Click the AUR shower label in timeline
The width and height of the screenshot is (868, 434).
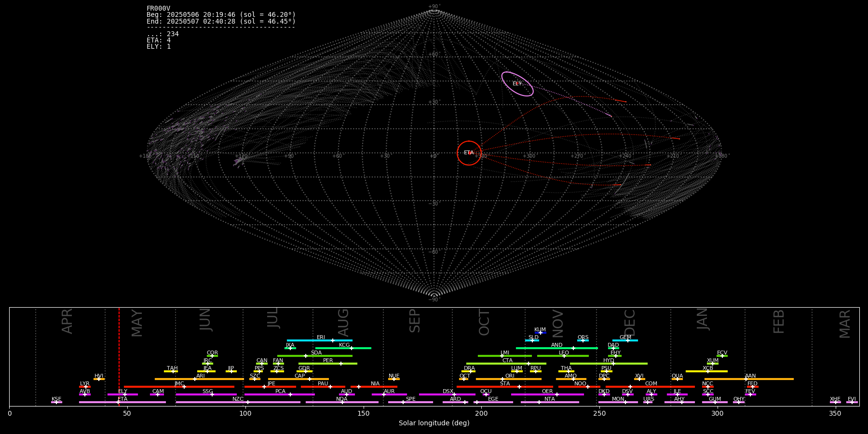[389, 392]
